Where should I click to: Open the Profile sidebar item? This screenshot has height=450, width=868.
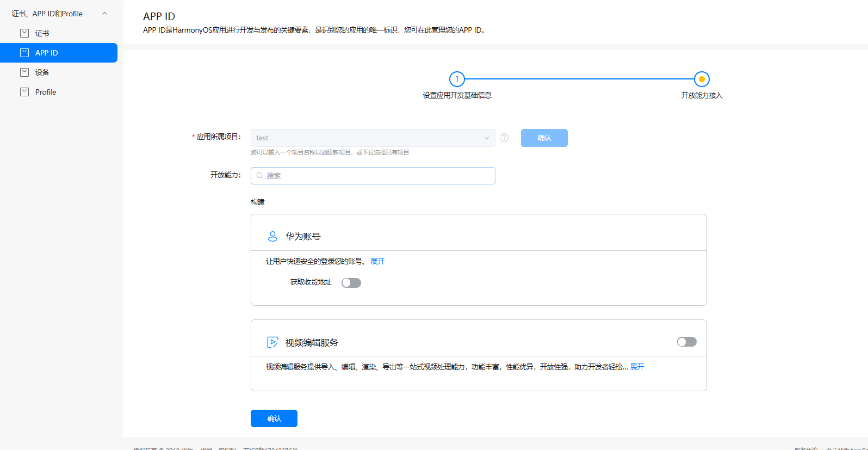click(59, 92)
